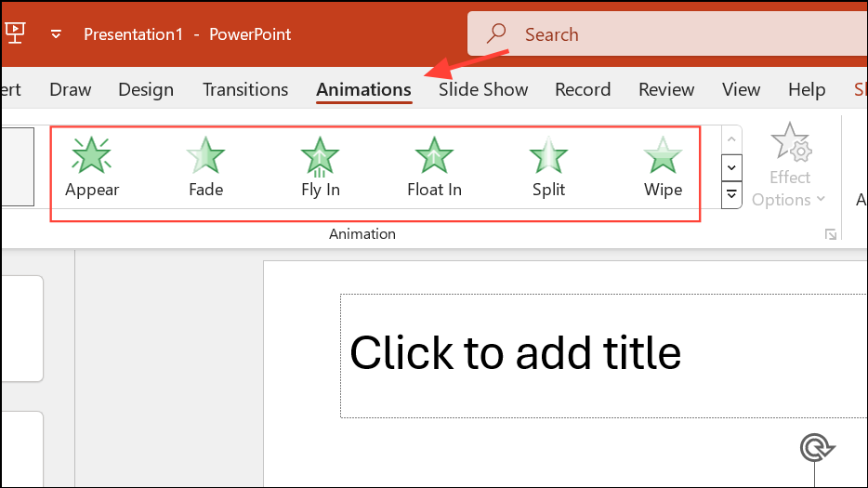The width and height of the screenshot is (868, 488).
Task: Click the Search box in title bar
Action: click(x=667, y=34)
